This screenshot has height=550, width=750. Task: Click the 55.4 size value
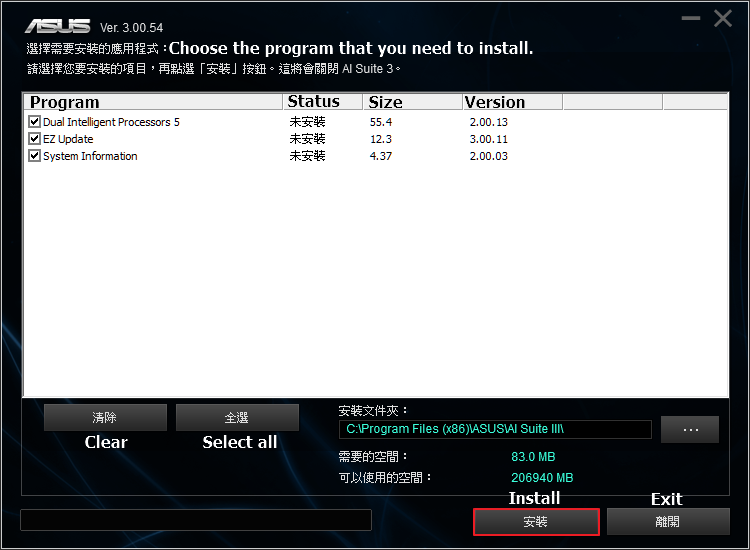pyautogui.click(x=381, y=122)
